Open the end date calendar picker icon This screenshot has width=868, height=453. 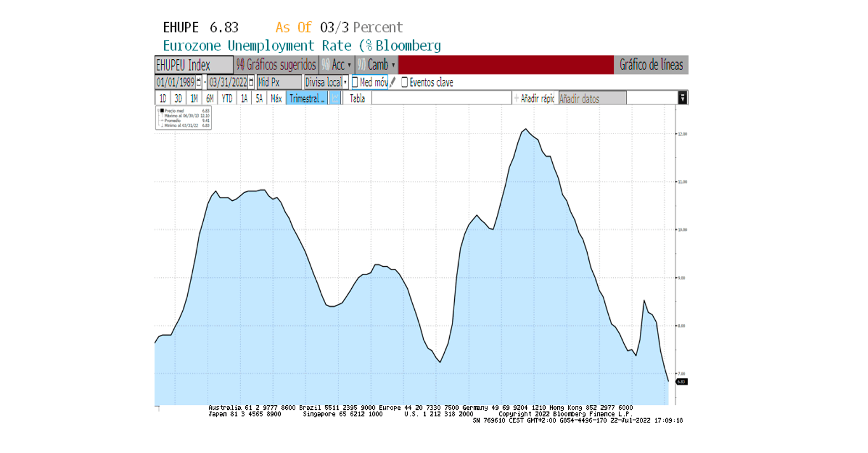(251, 82)
